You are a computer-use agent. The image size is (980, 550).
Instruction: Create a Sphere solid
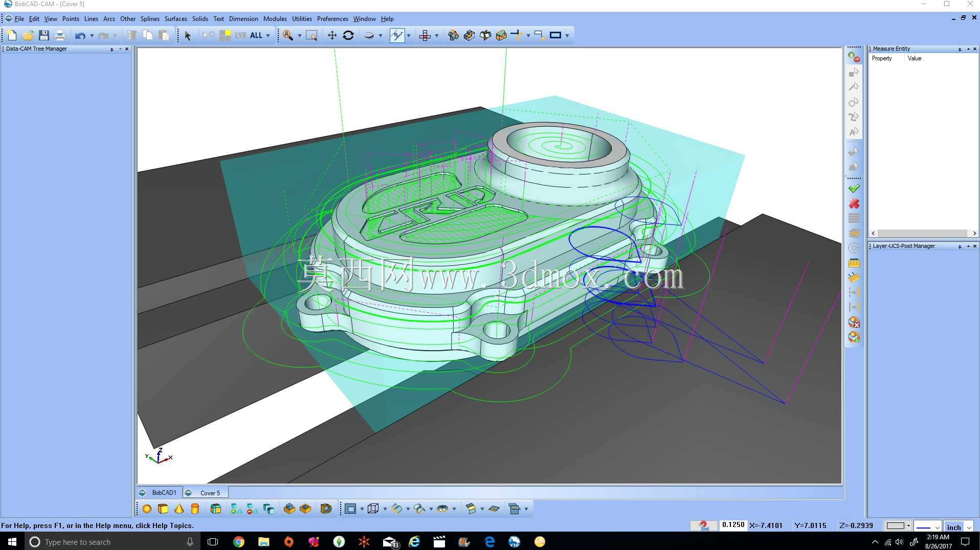click(147, 509)
